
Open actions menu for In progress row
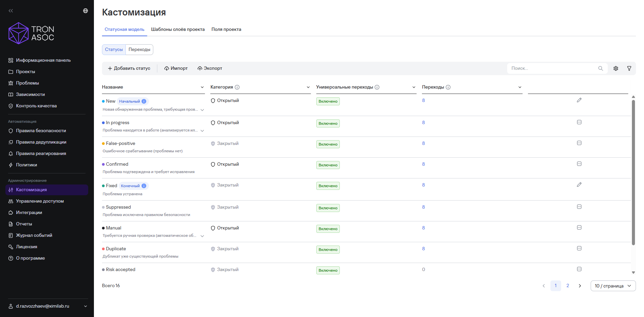tap(579, 122)
